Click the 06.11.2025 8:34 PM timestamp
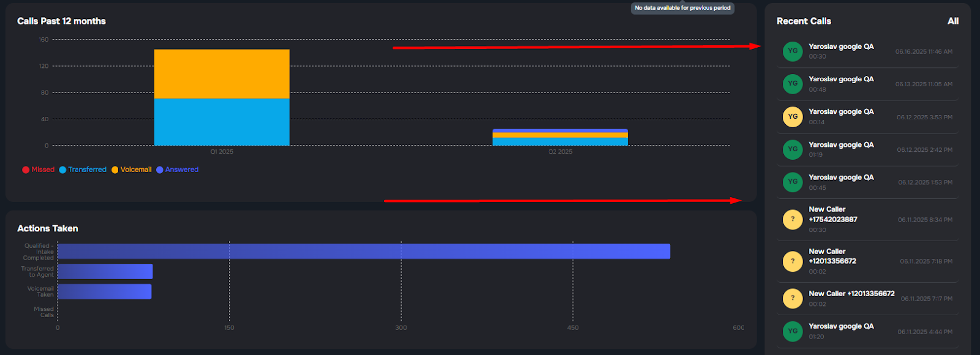 (x=925, y=220)
